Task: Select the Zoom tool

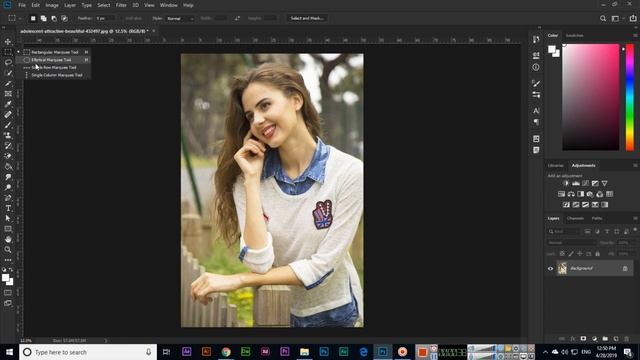Action: pos(8,249)
